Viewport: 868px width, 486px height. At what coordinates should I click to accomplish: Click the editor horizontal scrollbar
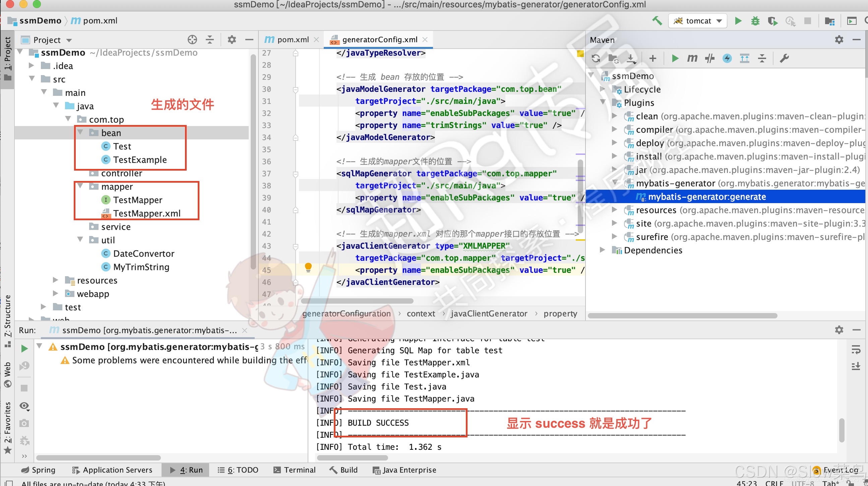click(x=357, y=301)
